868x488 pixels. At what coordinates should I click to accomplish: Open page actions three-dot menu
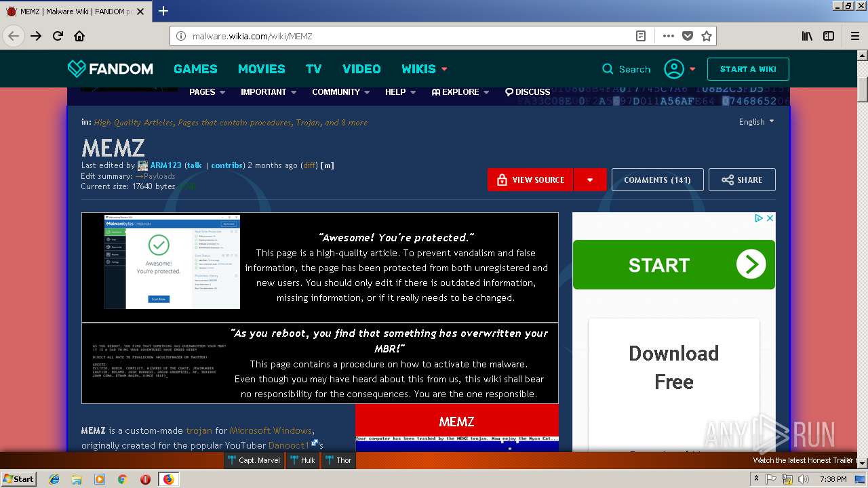click(x=669, y=36)
